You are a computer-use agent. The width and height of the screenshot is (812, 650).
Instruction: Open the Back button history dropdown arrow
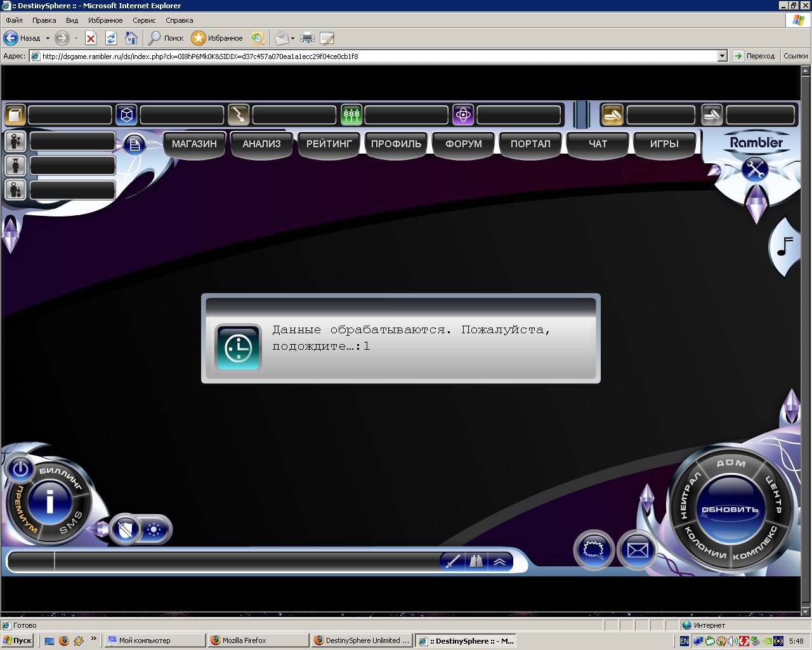click(48, 39)
